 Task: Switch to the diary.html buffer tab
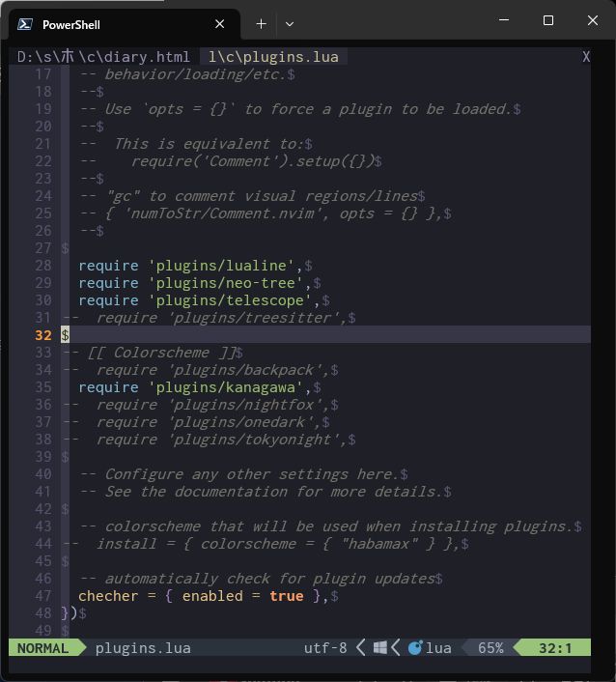click(103, 57)
